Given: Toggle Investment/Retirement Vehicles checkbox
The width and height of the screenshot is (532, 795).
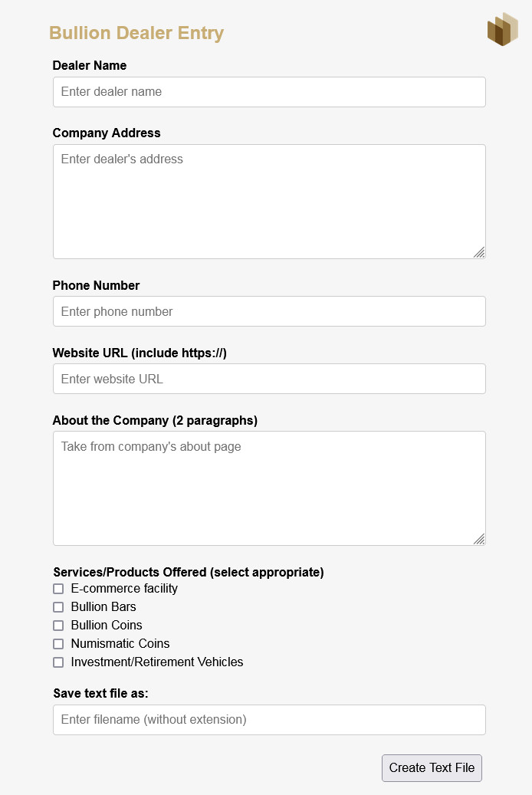Looking at the screenshot, I should pos(58,662).
